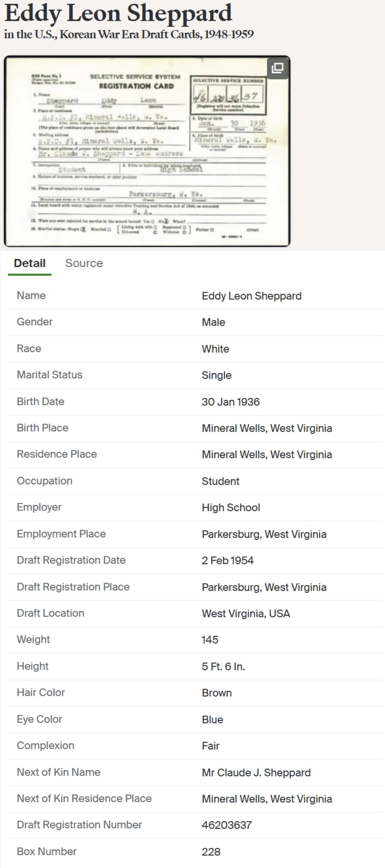Screen dimensions: 385x868
Task: Select the Employer value High School
Action: coord(231,507)
